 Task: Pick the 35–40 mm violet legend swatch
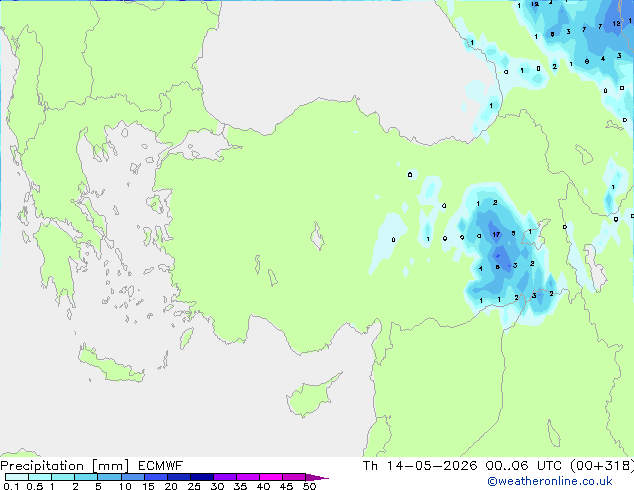click(x=248, y=477)
